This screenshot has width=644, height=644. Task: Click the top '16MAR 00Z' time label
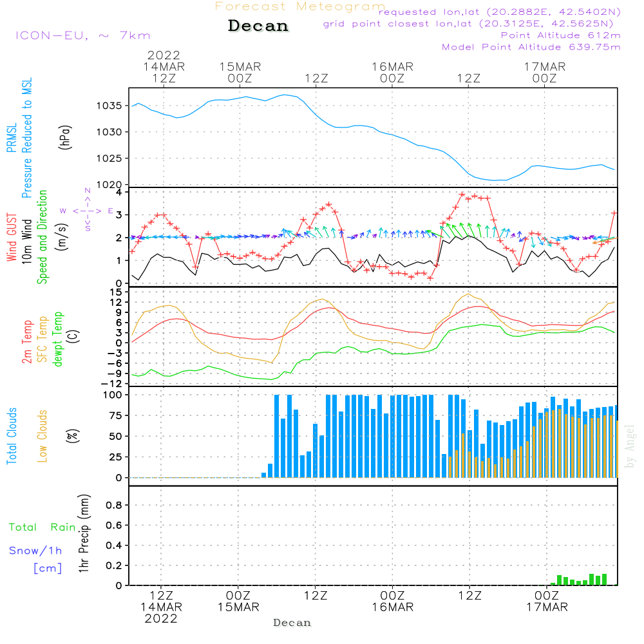coord(392,72)
